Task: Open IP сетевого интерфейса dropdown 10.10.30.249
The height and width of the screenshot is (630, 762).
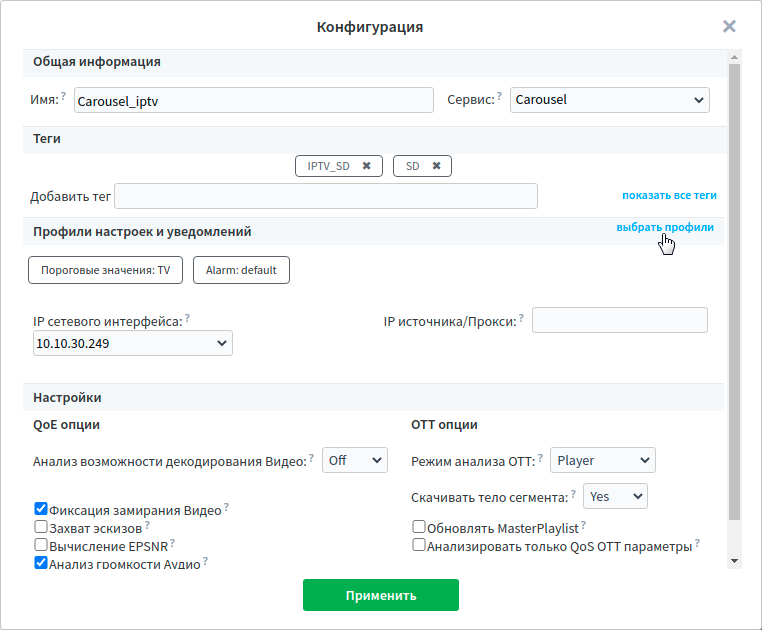Action: click(x=133, y=343)
